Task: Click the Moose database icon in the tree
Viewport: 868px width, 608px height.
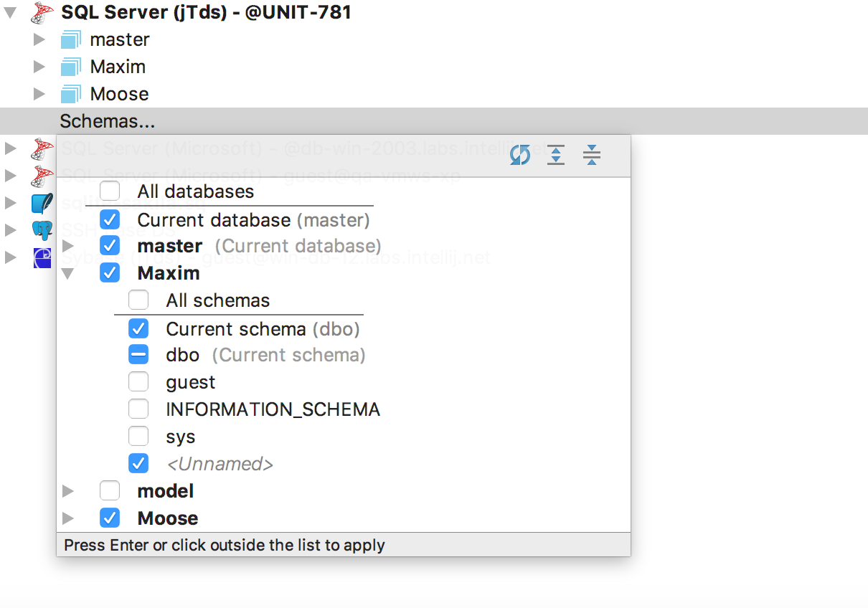Action: [70, 94]
